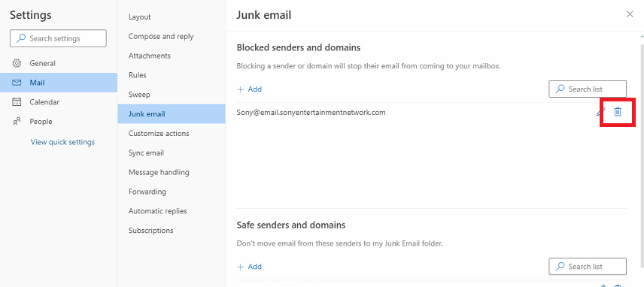Search the safe senders list
Viewport: 644px width, 287px height.
[588, 267]
